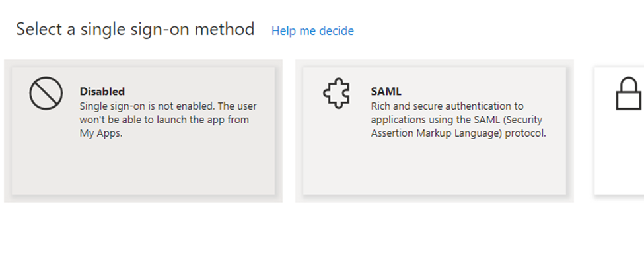Click the blank lower area of the Disabled card
644x278 pixels.
143,168
